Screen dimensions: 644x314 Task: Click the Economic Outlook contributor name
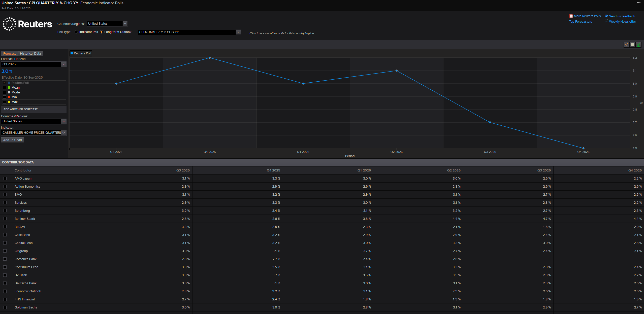coord(28,291)
